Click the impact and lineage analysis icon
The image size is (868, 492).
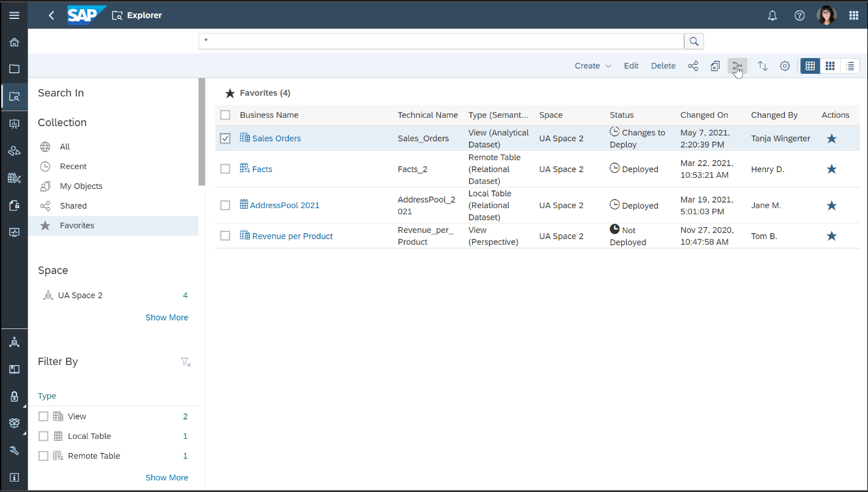737,66
